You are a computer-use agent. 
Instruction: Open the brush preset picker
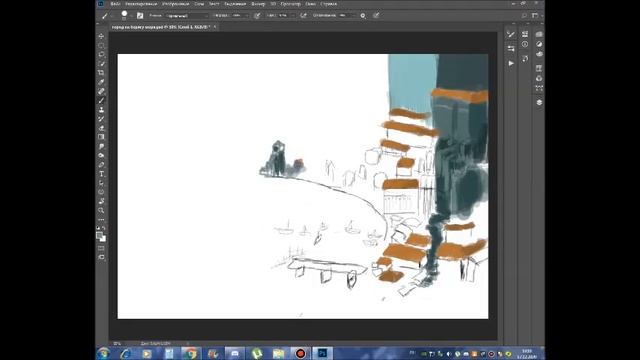coord(125,16)
